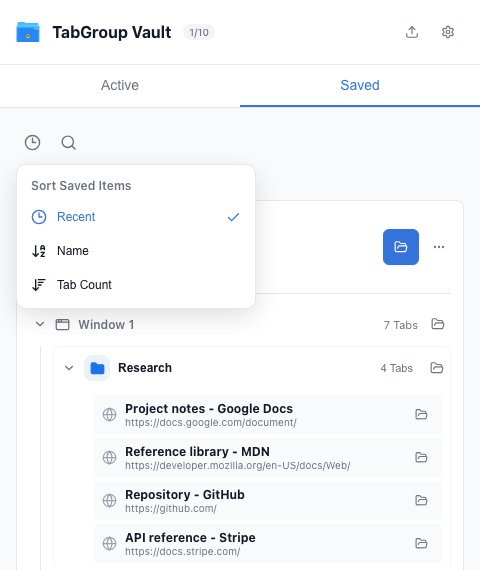Open Research group with its folder-open icon
Screen dimensions: 480x570
point(437,368)
